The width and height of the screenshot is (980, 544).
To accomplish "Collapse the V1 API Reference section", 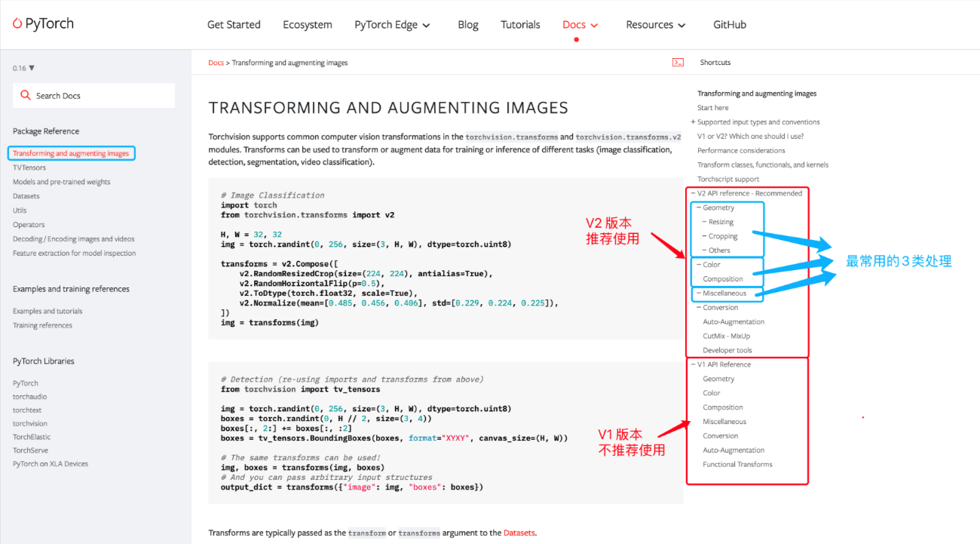I will pos(693,364).
